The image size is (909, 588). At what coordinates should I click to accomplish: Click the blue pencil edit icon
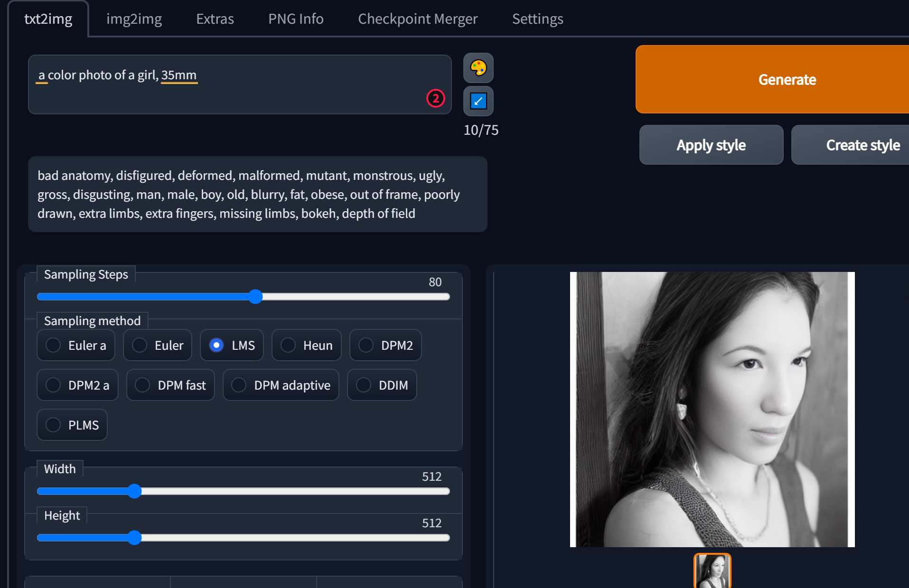click(478, 101)
